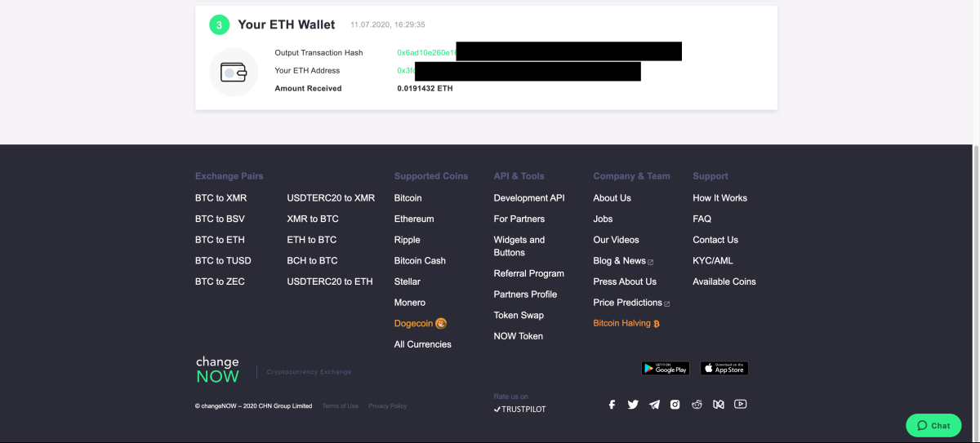Open the Telegram paper plane icon
The image size is (980, 443).
click(654, 404)
